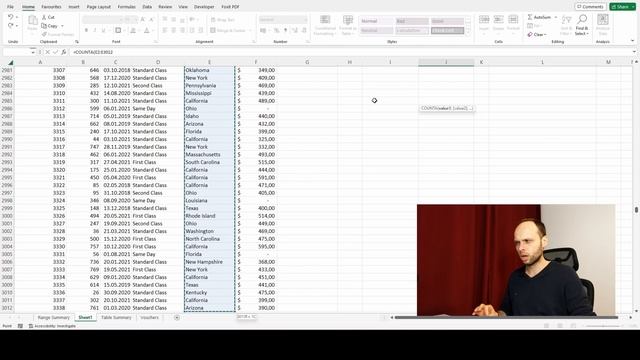Screen dimensions: 640x360
Task: Apply the Check Cell style
Action: tap(447, 31)
